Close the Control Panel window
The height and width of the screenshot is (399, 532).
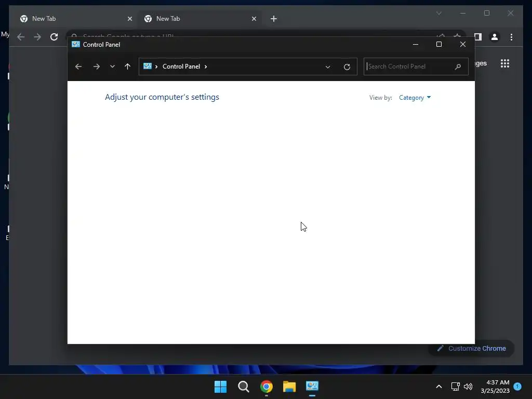462,45
